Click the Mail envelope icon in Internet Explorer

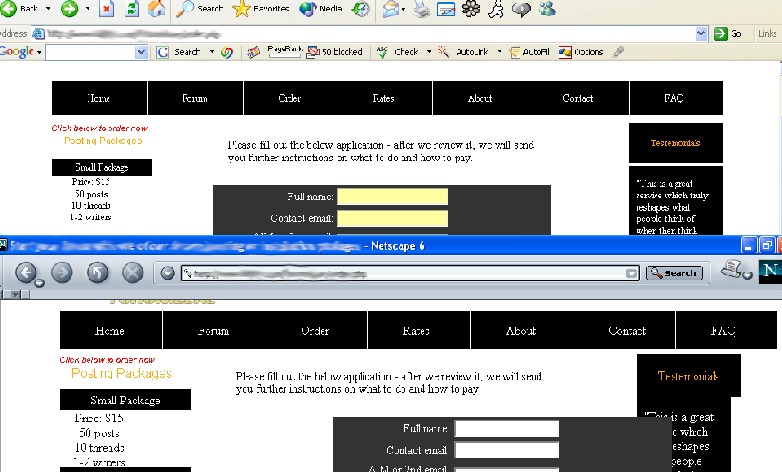point(391,8)
